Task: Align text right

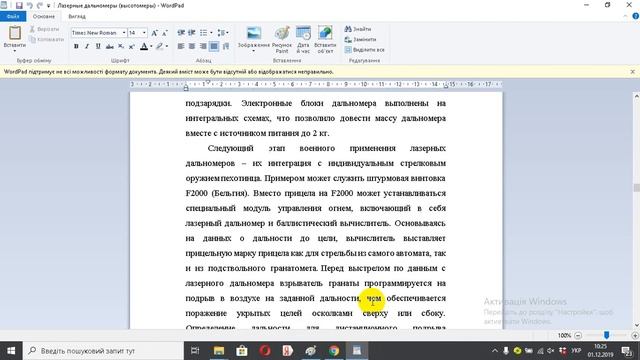Action: (203, 47)
